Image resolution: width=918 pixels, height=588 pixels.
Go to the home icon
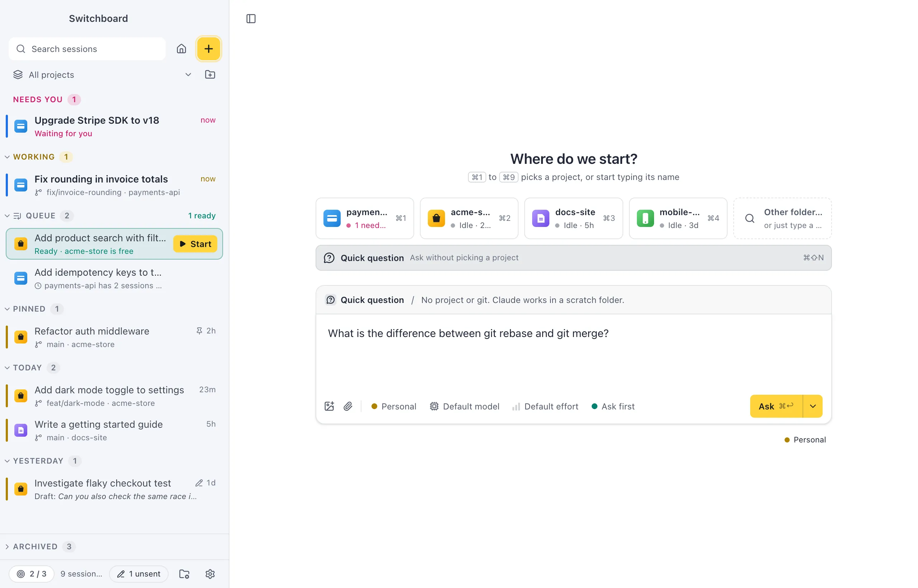[181, 49]
